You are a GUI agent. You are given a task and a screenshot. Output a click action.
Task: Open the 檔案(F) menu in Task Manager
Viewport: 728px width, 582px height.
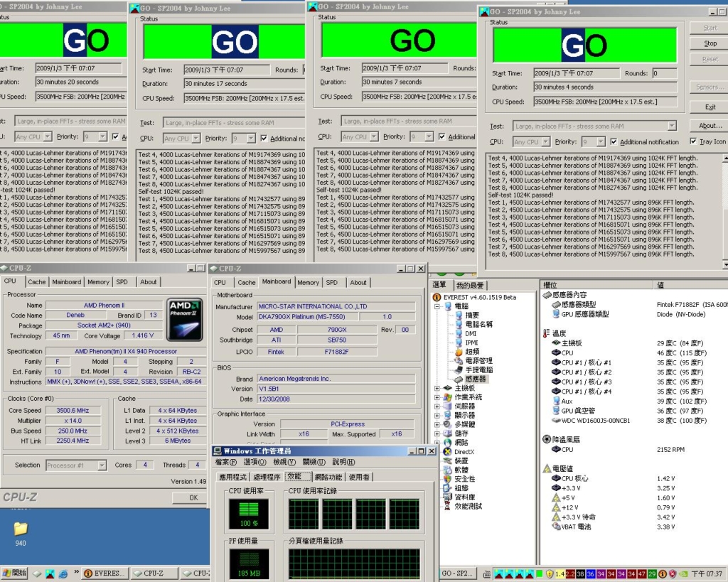[x=225, y=462]
